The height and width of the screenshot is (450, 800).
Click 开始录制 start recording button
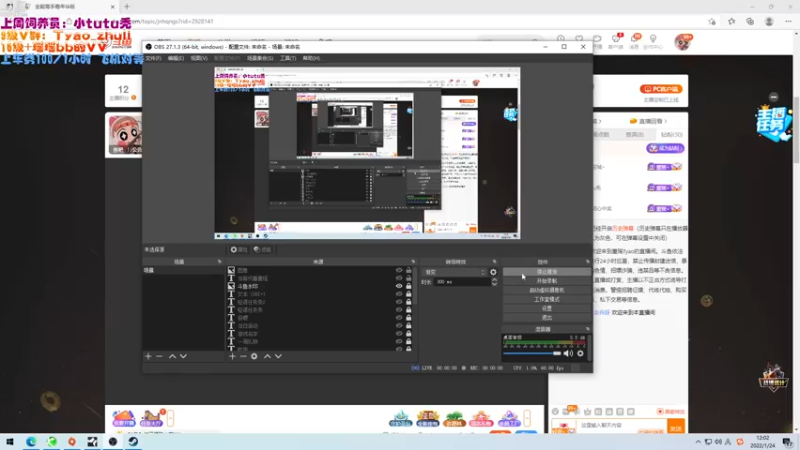point(547,281)
